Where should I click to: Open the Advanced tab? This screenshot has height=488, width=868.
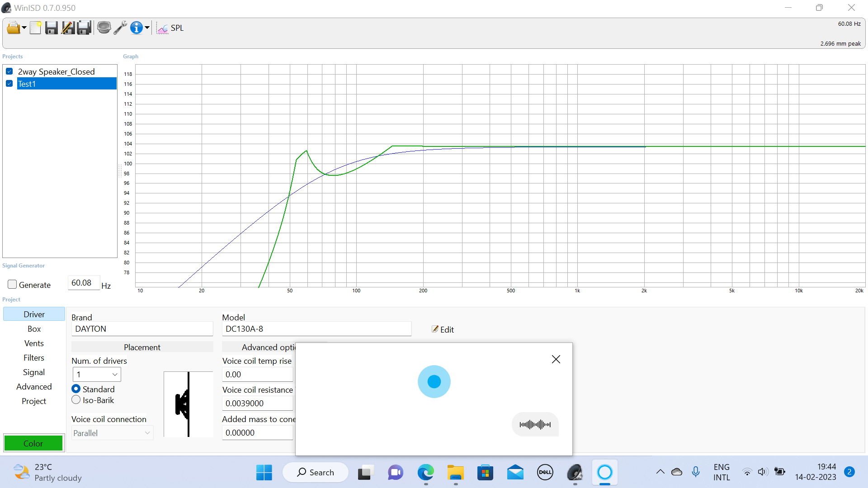[34, 386]
